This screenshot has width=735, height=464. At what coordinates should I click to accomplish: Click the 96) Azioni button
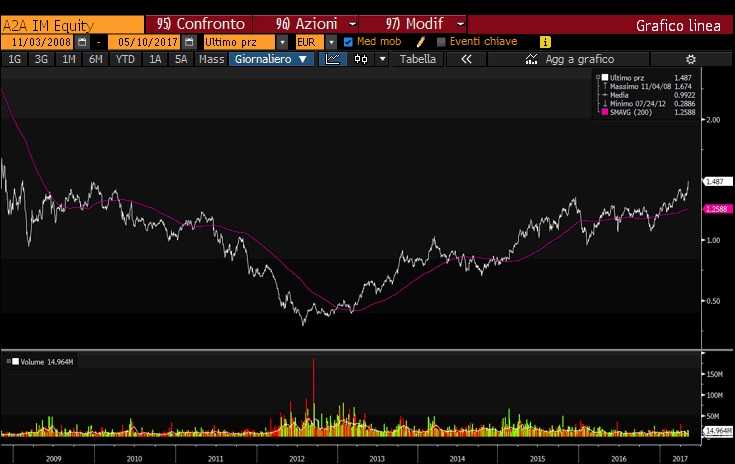pos(307,24)
